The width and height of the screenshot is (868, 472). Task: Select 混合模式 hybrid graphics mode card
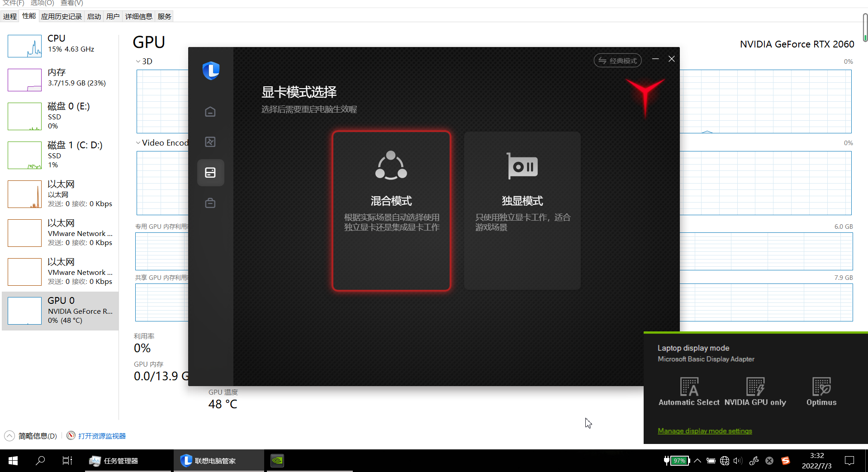point(391,211)
